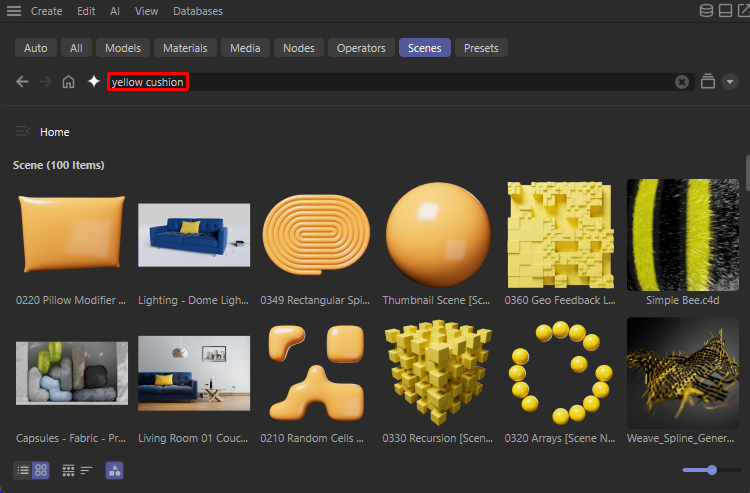Open the View menu
750x493 pixels.
(146, 11)
